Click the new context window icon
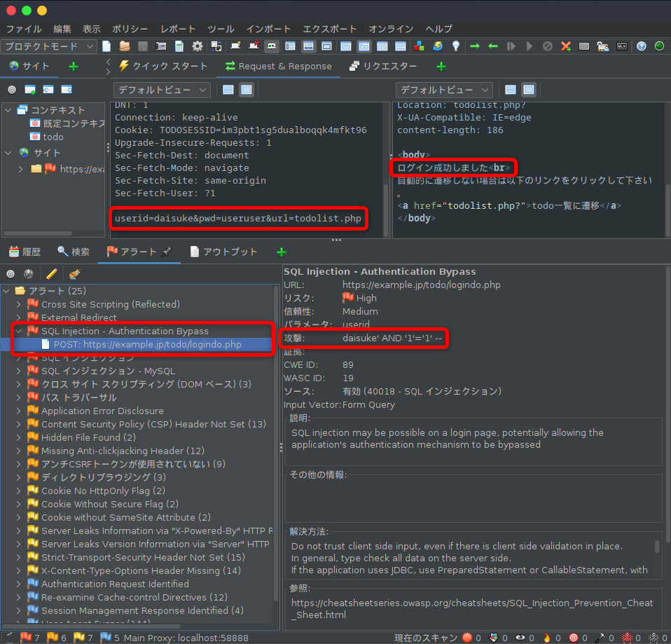671x644 pixels. tap(30, 90)
